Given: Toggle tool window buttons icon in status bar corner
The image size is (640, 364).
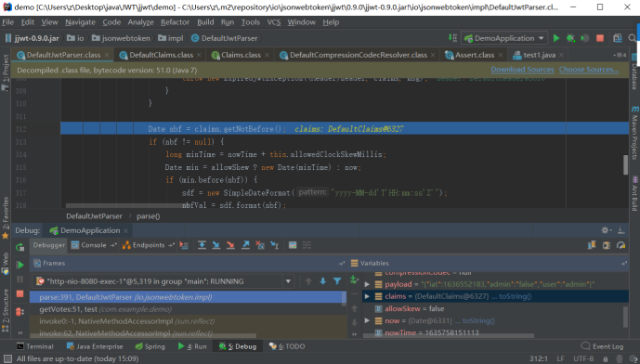Looking at the screenshot, I should pos(7,358).
